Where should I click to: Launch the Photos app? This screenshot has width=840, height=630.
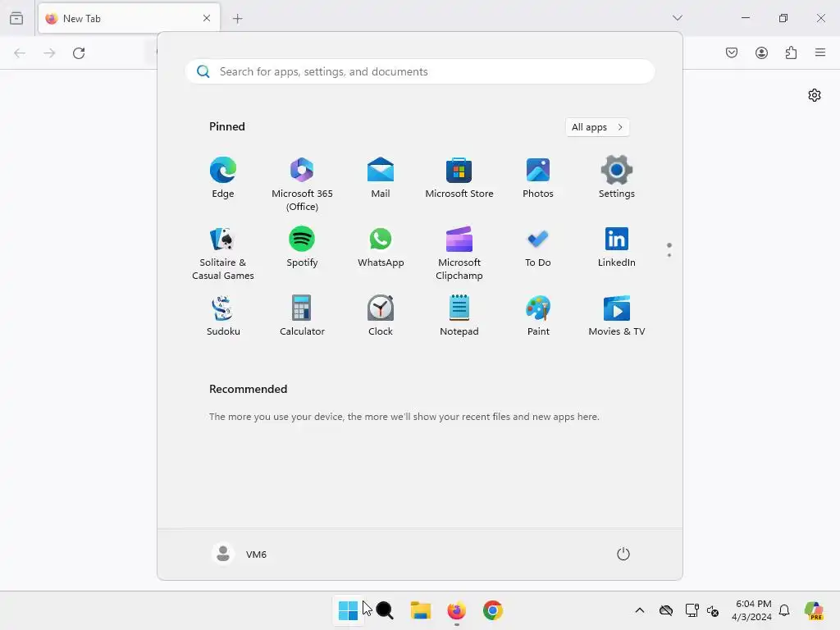point(538,178)
